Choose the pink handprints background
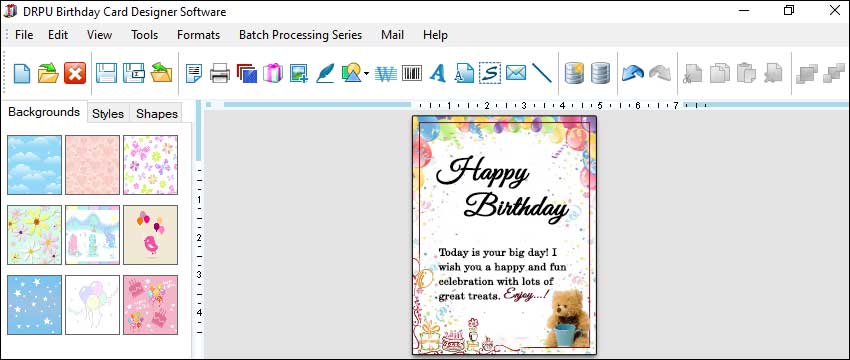 (x=150, y=305)
